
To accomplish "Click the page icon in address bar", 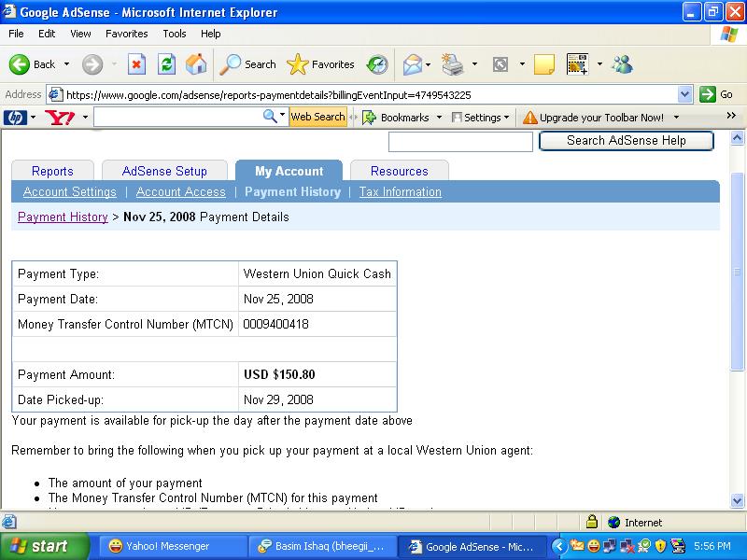I will [x=56, y=94].
